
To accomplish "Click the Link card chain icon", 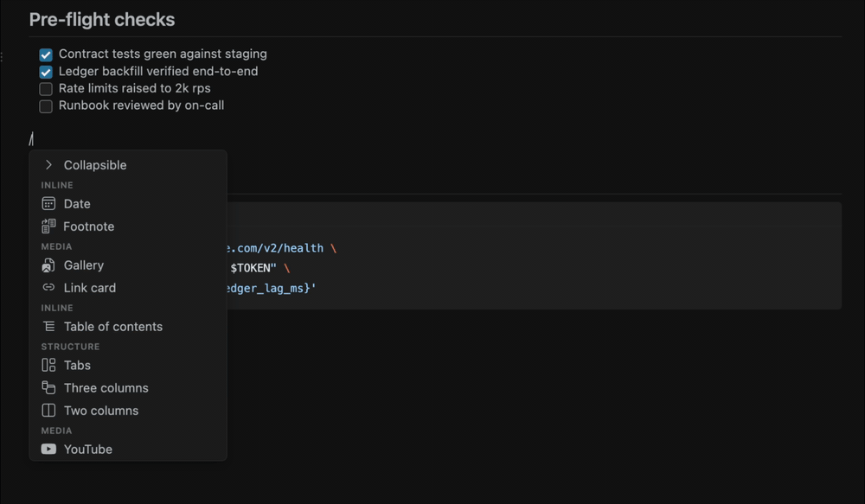I will tap(48, 287).
